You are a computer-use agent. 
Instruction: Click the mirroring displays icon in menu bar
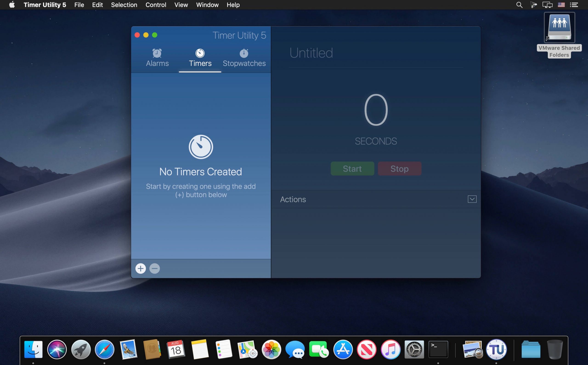[547, 5]
